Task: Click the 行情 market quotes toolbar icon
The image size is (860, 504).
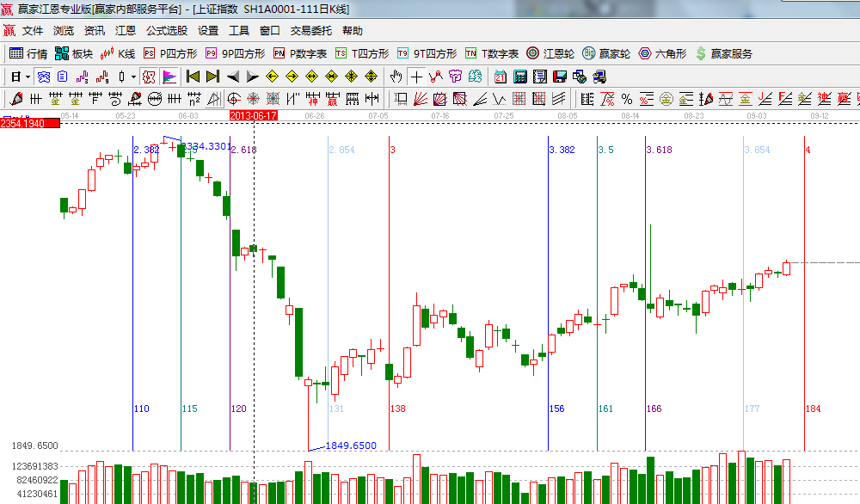Action: [28, 53]
